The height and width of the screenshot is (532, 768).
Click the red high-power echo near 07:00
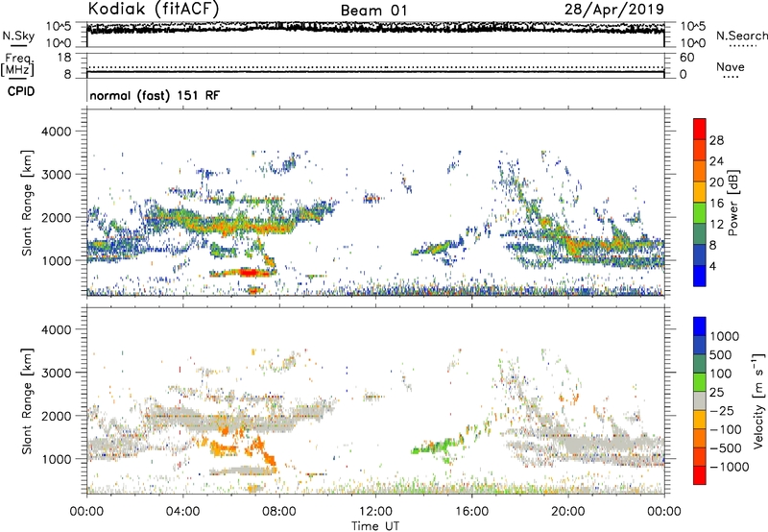(x=249, y=273)
